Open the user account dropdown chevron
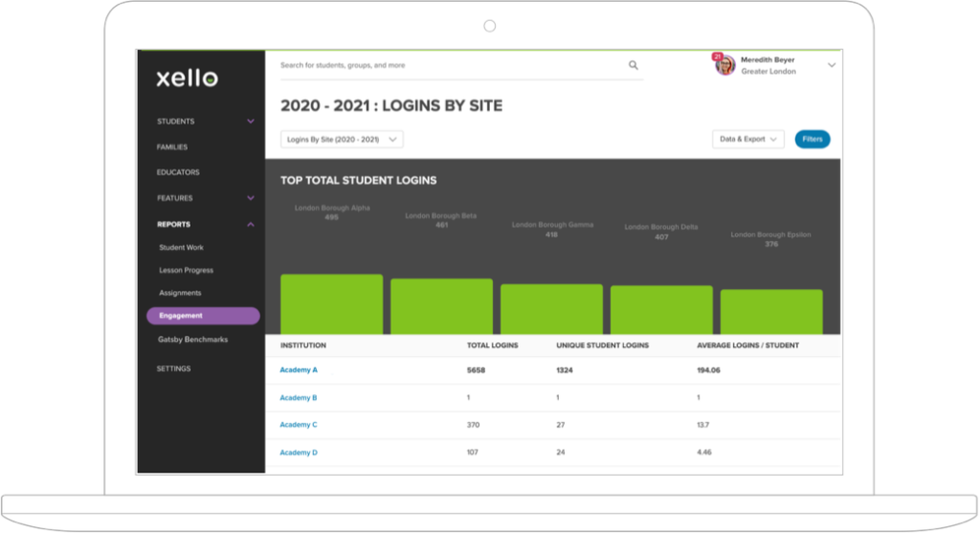The height and width of the screenshot is (533, 980). coord(831,65)
